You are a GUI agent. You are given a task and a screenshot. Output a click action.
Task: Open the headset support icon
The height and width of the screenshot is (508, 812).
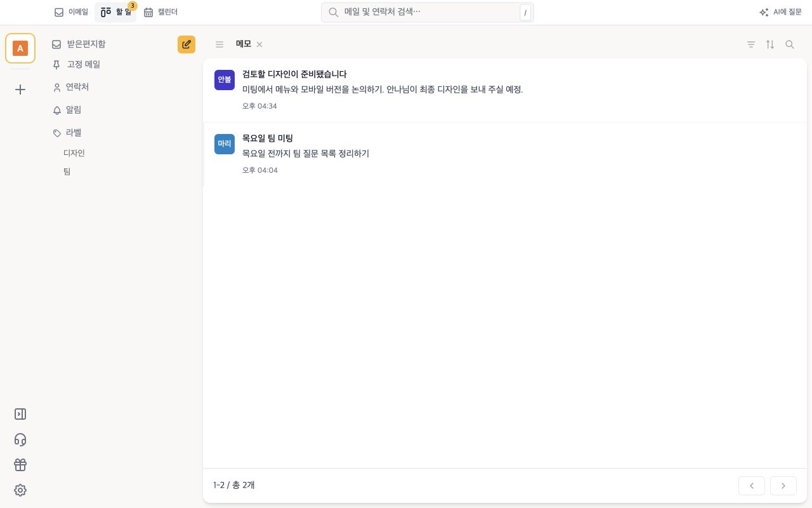pyautogui.click(x=20, y=439)
